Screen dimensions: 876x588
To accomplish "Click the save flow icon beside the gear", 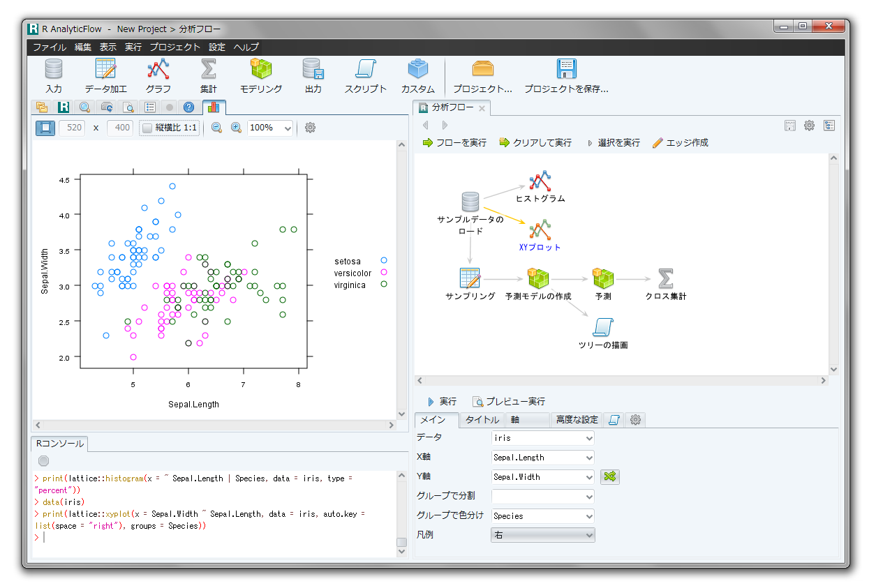I will click(790, 126).
